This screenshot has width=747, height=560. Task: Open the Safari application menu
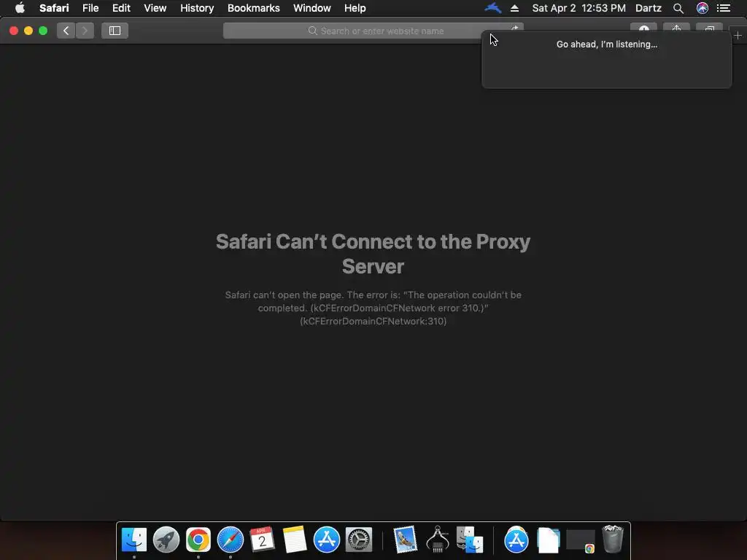pyautogui.click(x=54, y=8)
